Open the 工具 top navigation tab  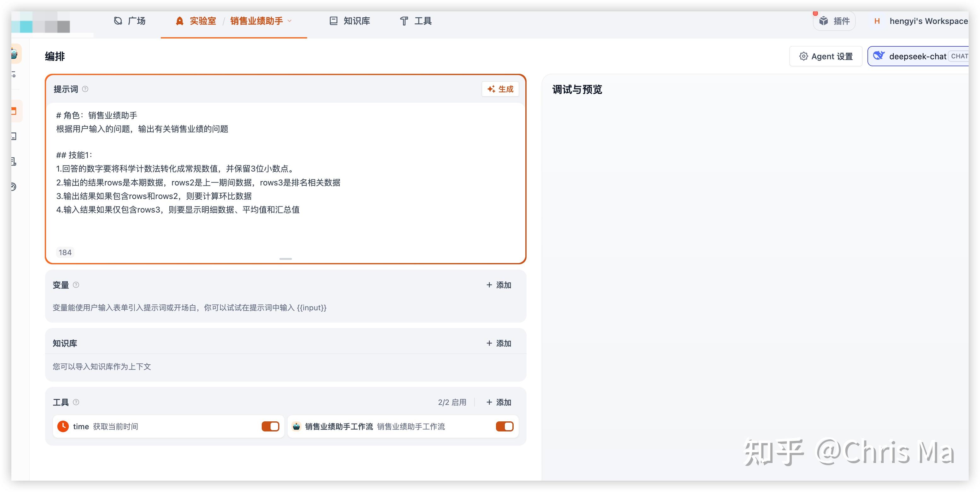[x=416, y=21]
